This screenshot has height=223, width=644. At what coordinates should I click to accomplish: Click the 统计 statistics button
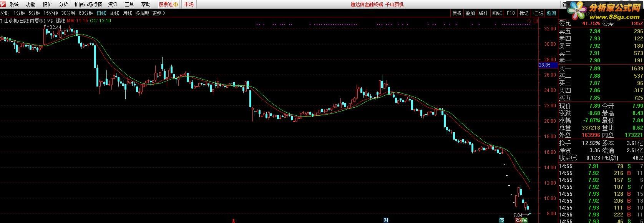coord(484,13)
